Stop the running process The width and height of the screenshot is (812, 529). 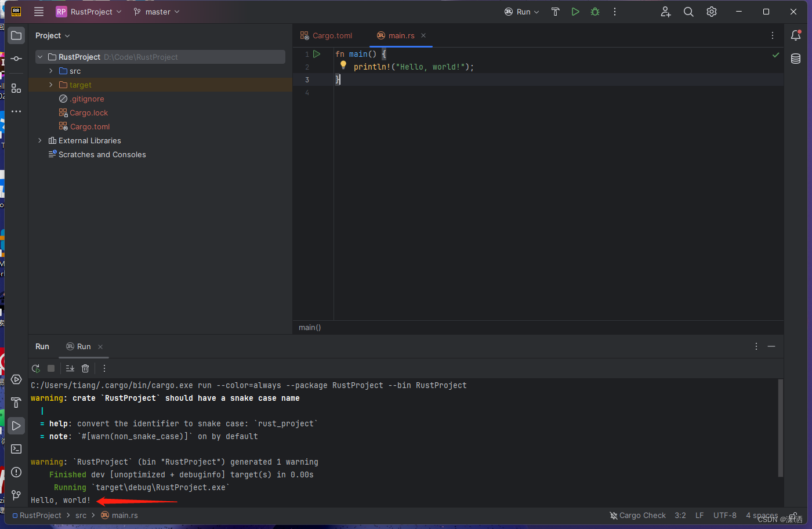pos(51,368)
